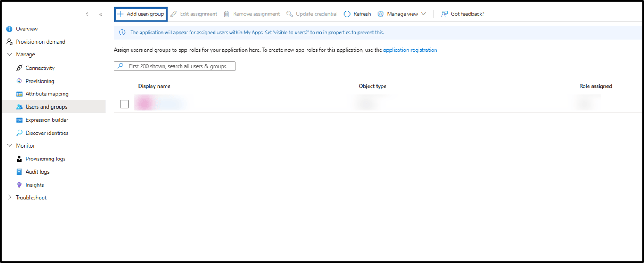Viewport: 644px width, 263px height.
Task: Click the feedback person icon
Action: click(x=444, y=14)
